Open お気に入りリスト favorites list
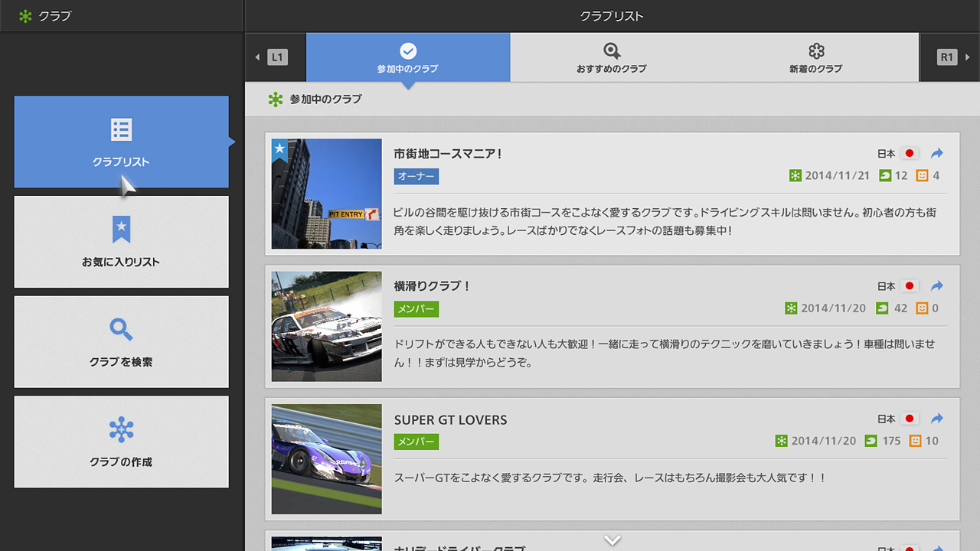The height and width of the screenshot is (551, 980). tap(121, 242)
